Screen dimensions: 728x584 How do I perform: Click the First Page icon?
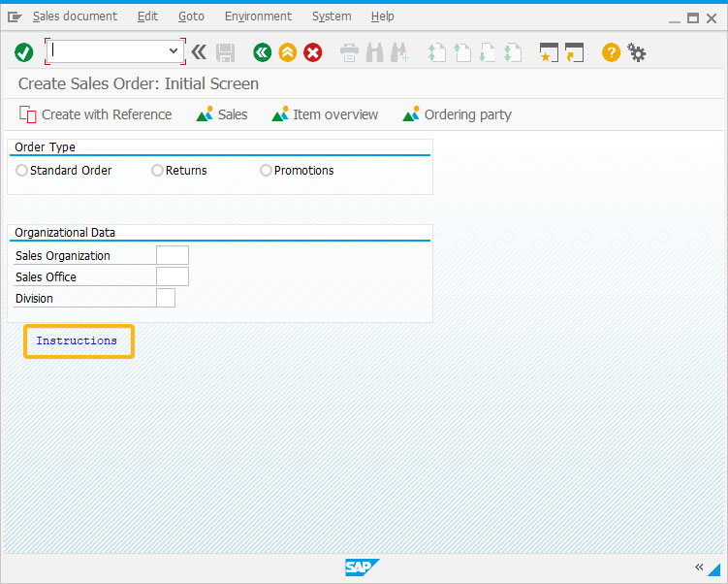[436, 52]
